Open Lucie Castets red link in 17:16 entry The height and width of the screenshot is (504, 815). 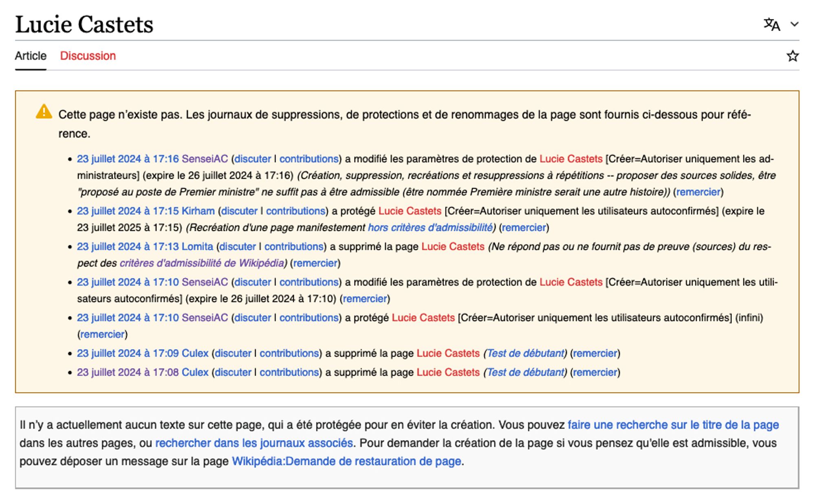(x=571, y=159)
